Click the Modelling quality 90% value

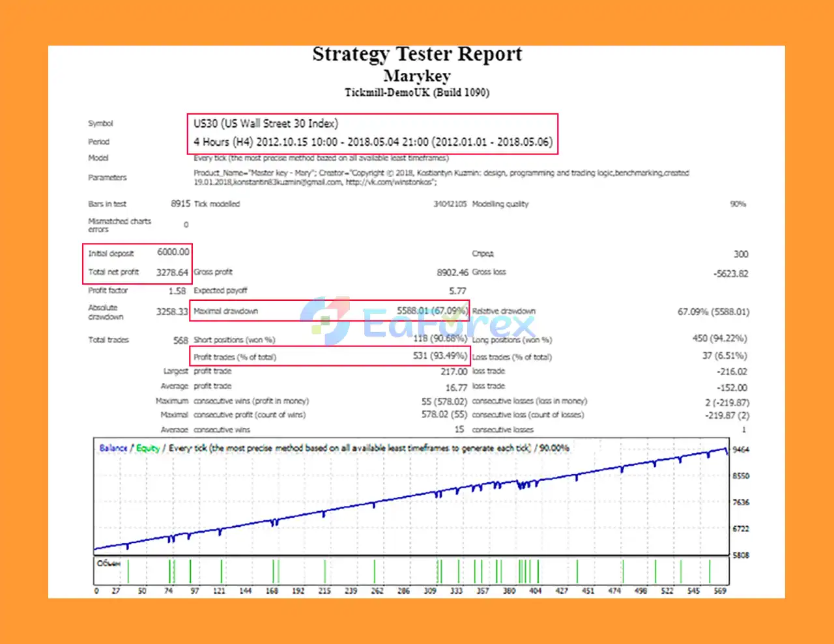[737, 204]
